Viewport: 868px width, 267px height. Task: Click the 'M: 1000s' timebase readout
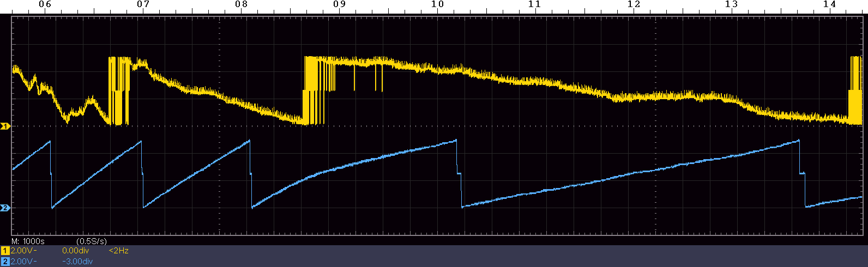[x=28, y=241]
